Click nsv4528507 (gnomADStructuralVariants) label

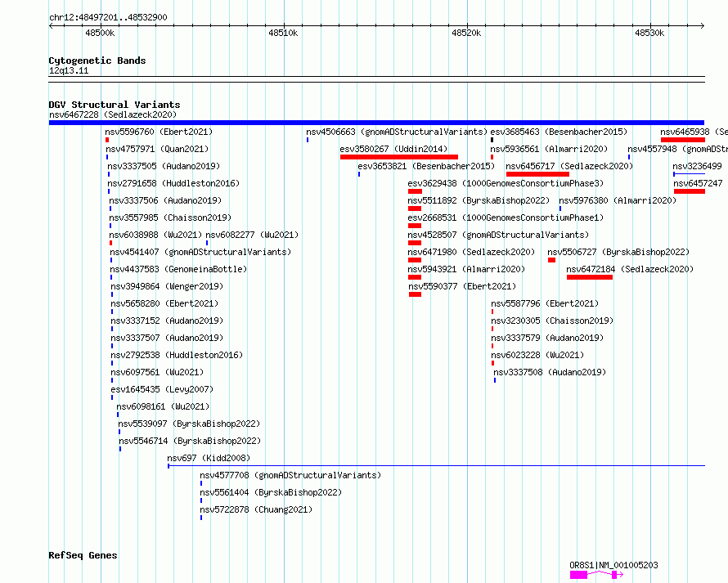pyautogui.click(x=498, y=235)
